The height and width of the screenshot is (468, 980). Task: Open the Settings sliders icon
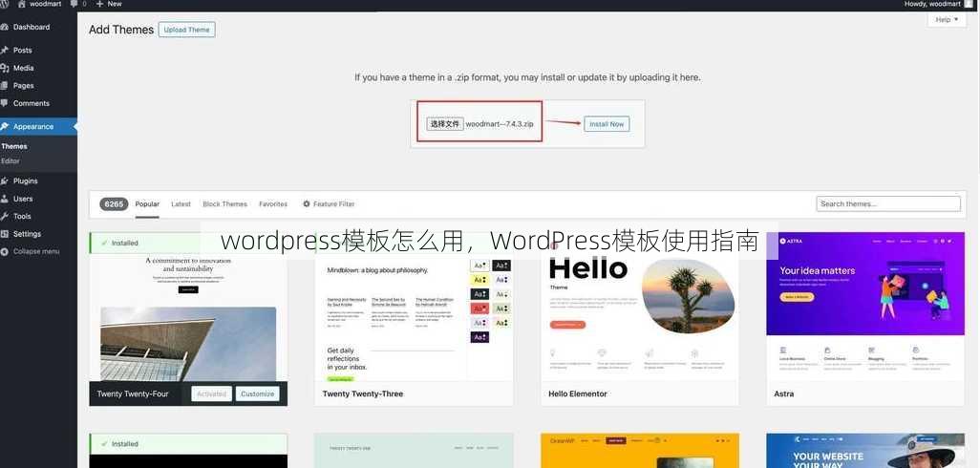click(5, 234)
